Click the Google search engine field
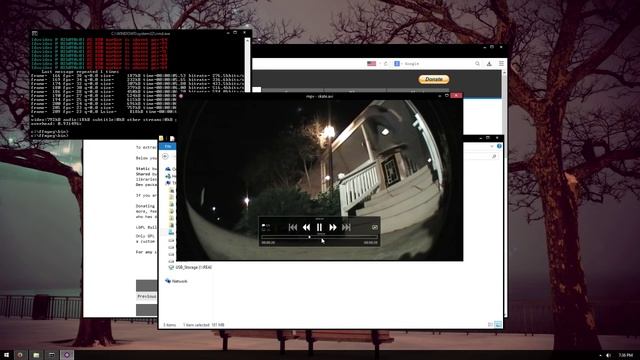Viewport: 640px width, 360px height. click(x=437, y=64)
